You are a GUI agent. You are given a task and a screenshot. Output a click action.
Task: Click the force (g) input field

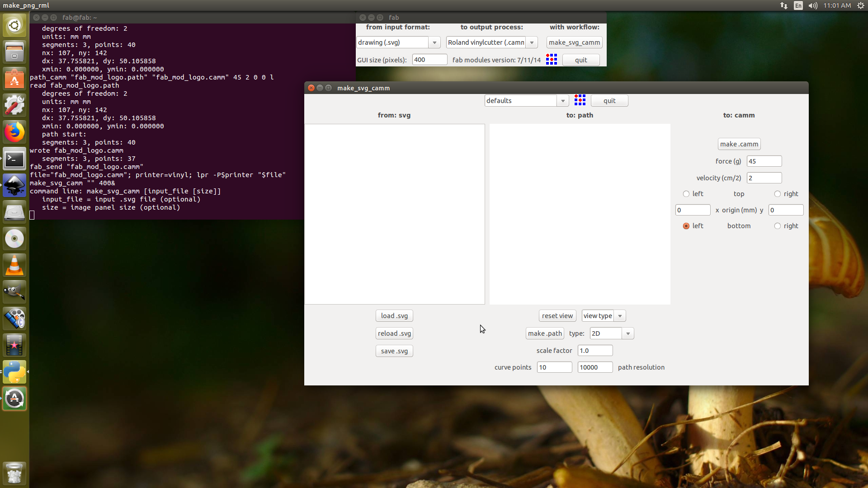tap(764, 161)
